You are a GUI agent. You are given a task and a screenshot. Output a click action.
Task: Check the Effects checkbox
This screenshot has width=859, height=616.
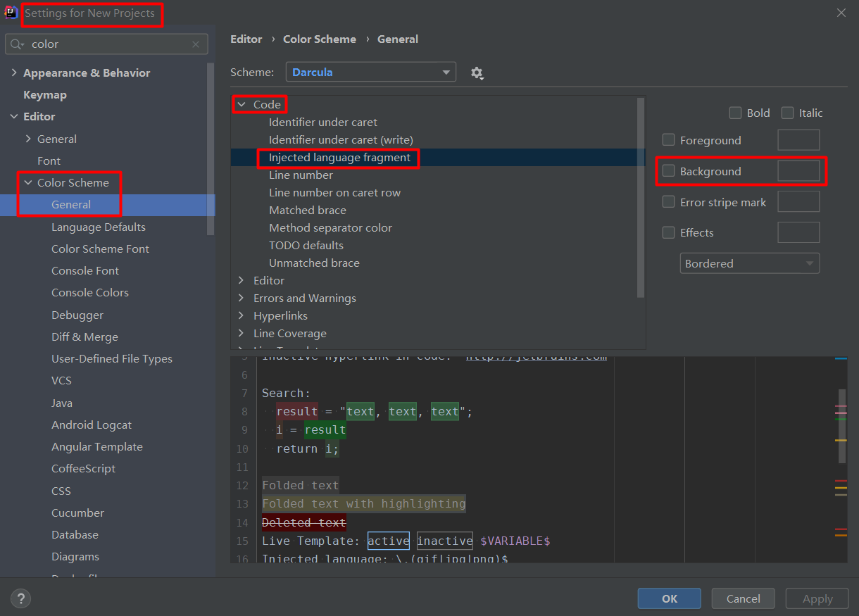[x=668, y=232]
